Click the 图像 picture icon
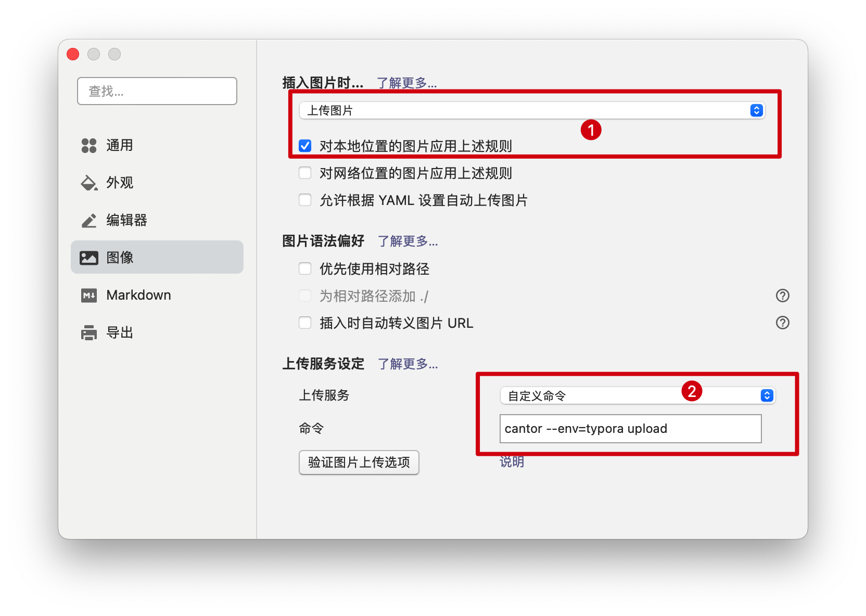Viewport: 866px width, 616px height. 89,258
